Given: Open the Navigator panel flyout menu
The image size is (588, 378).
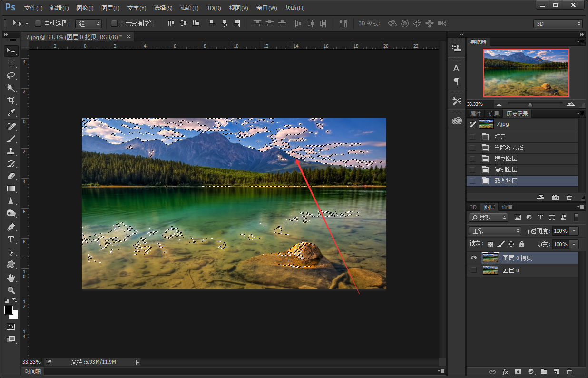Looking at the screenshot, I should (580, 42).
